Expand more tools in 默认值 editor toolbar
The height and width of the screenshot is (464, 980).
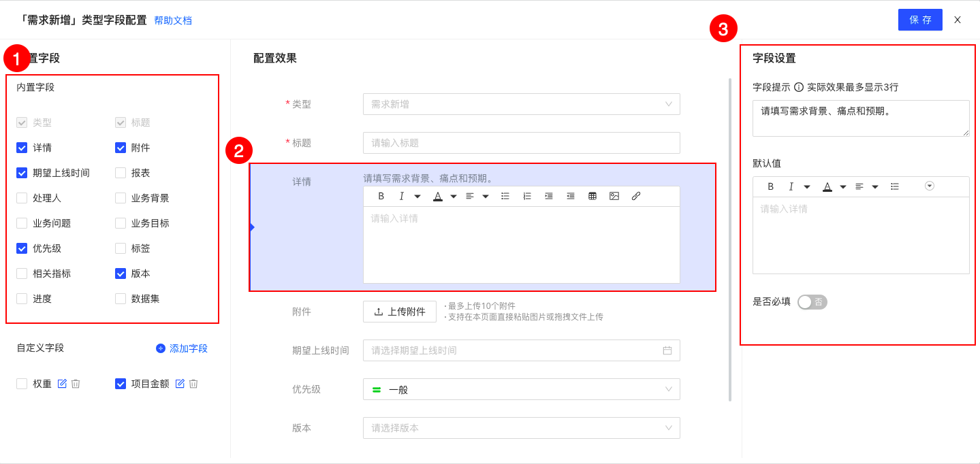pos(930,186)
